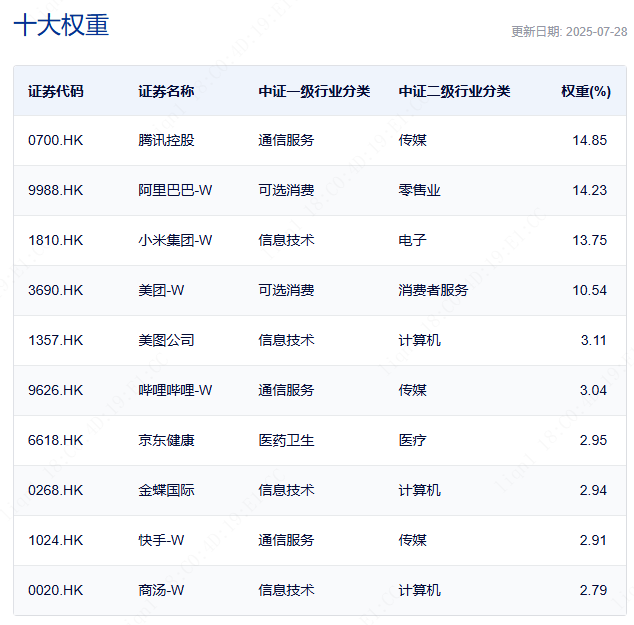
Task: Click the 证券代码 column header
Action: (x=56, y=91)
